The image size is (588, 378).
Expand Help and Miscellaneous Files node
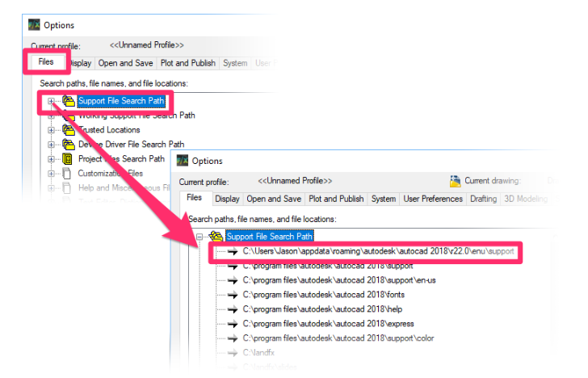coord(51,188)
